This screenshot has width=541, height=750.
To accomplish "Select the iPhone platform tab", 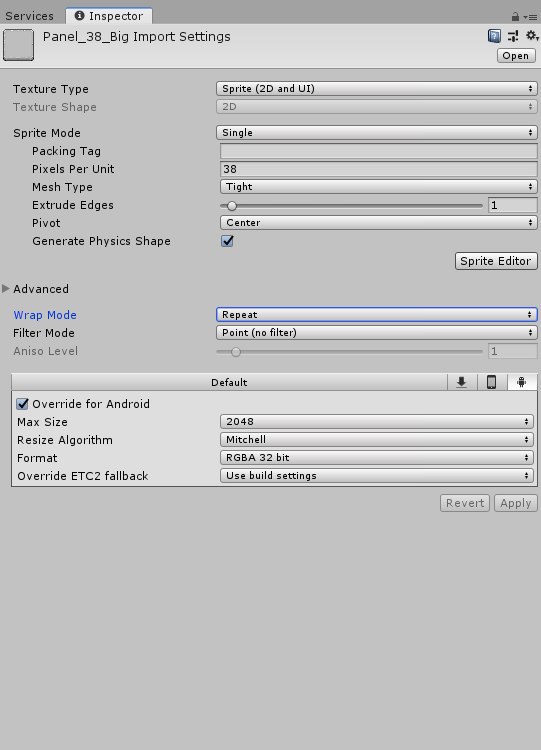I will [x=491, y=382].
